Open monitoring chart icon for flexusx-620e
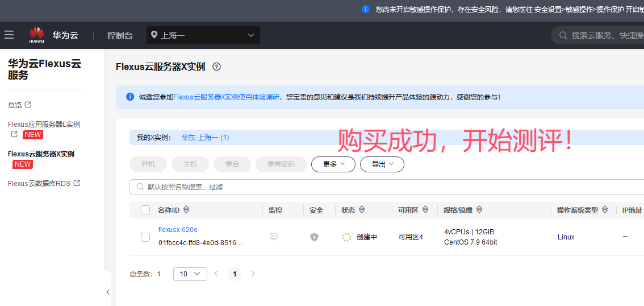Image resolution: width=644 pixels, height=306 pixels. 274,237
